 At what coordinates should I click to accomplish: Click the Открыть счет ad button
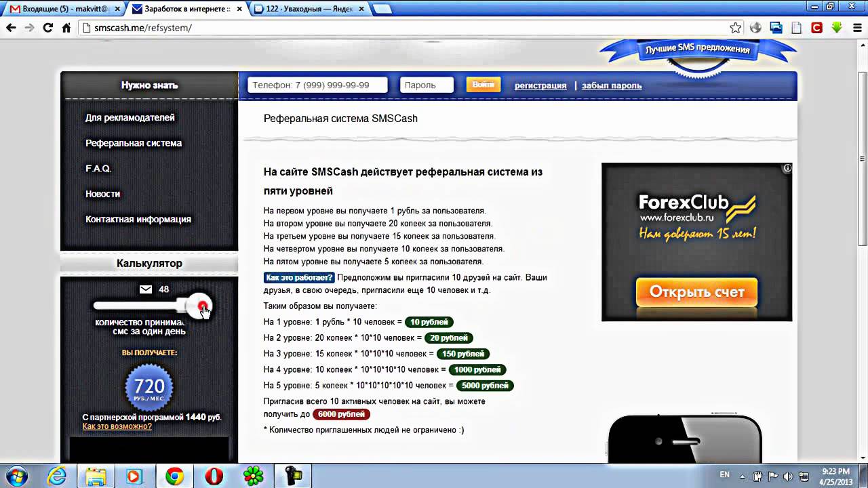pyautogui.click(x=696, y=292)
